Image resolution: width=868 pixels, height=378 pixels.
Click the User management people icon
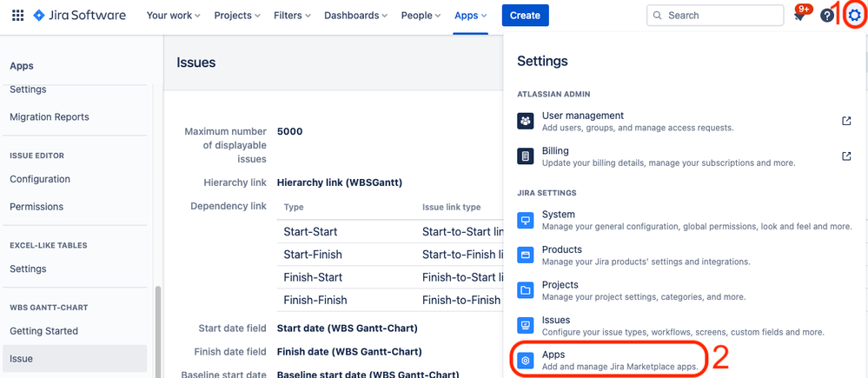[525, 121]
